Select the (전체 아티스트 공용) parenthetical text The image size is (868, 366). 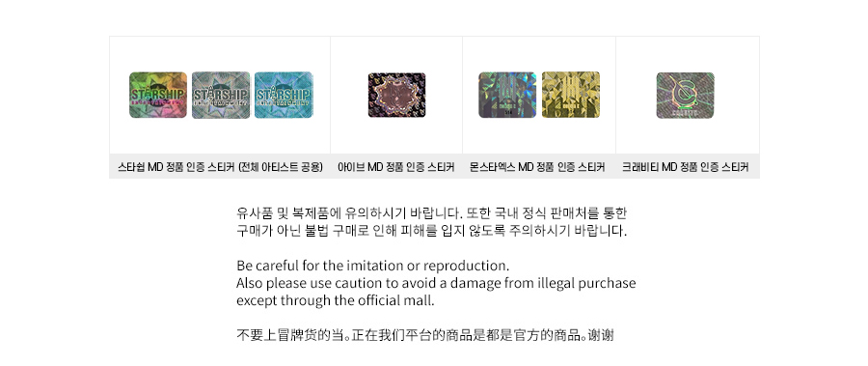pyautogui.click(x=281, y=167)
